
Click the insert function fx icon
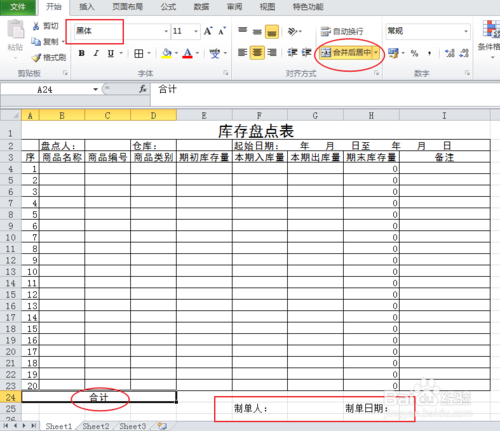click(x=143, y=89)
